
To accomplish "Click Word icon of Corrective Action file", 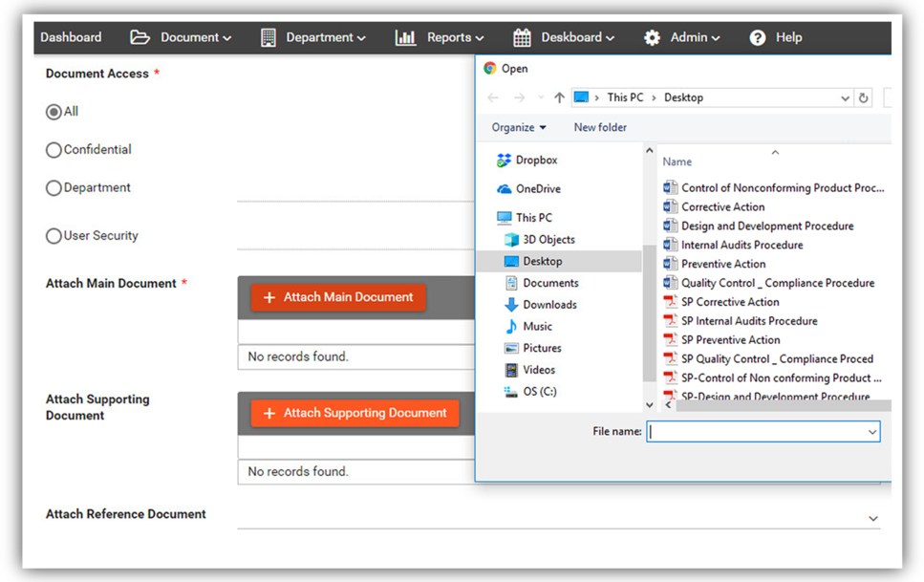I will 670,207.
